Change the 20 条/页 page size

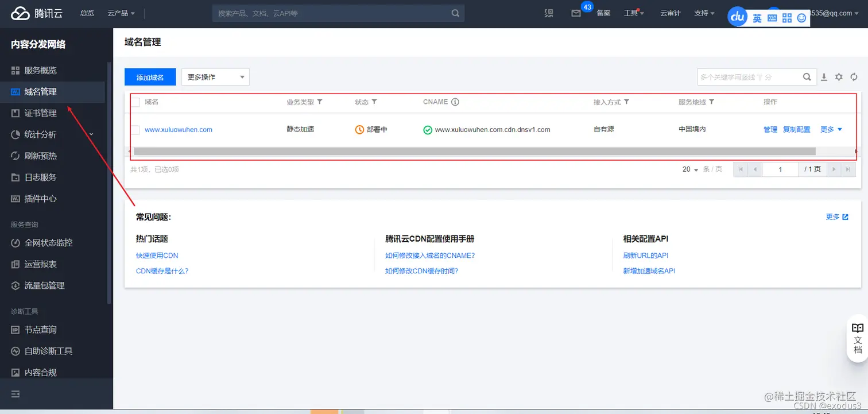pyautogui.click(x=691, y=169)
